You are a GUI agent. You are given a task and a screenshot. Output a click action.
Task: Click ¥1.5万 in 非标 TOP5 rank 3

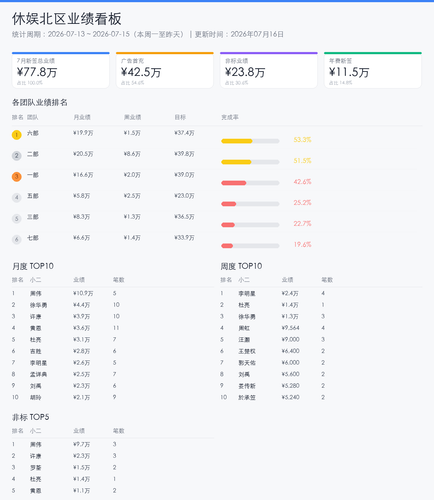point(82,468)
